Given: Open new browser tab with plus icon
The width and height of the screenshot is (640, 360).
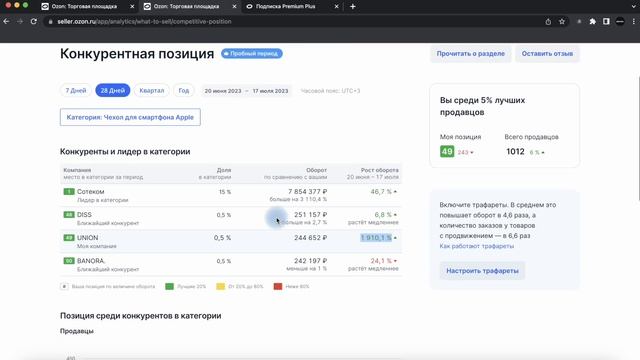Looking at the screenshot, I should coord(353,7).
